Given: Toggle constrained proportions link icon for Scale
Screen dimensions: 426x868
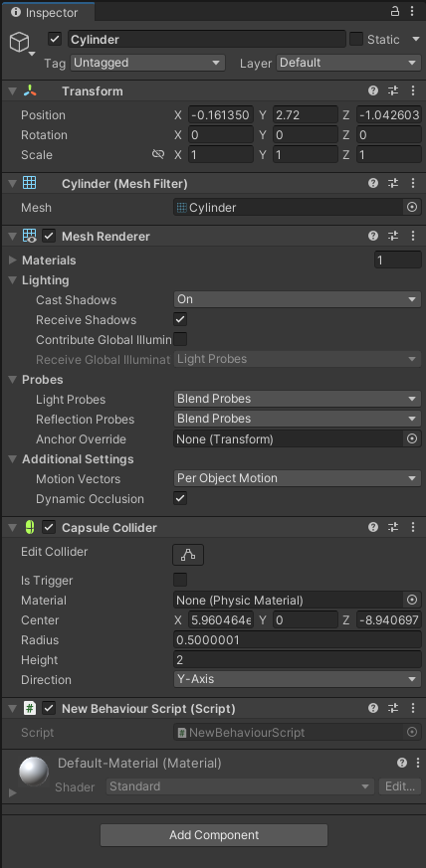Looking at the screenshot, I should pos(158,154).
